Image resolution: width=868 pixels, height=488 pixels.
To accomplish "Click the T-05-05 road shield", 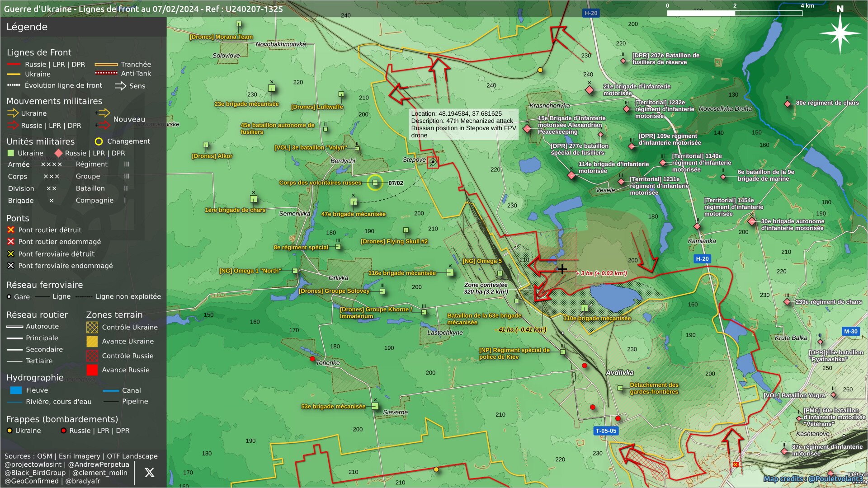I will pyautogui.click(x=606, y=431).
